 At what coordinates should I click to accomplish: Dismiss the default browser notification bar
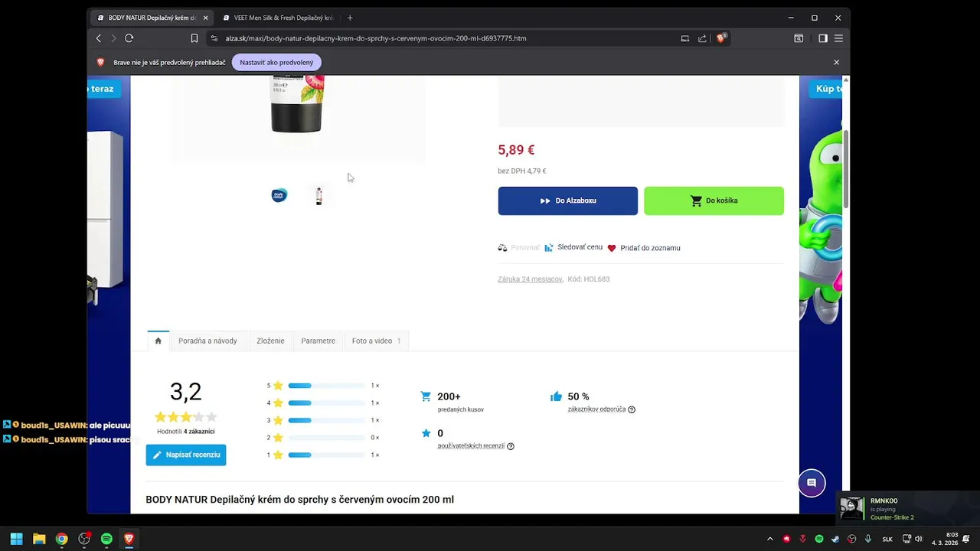point(836,62)
